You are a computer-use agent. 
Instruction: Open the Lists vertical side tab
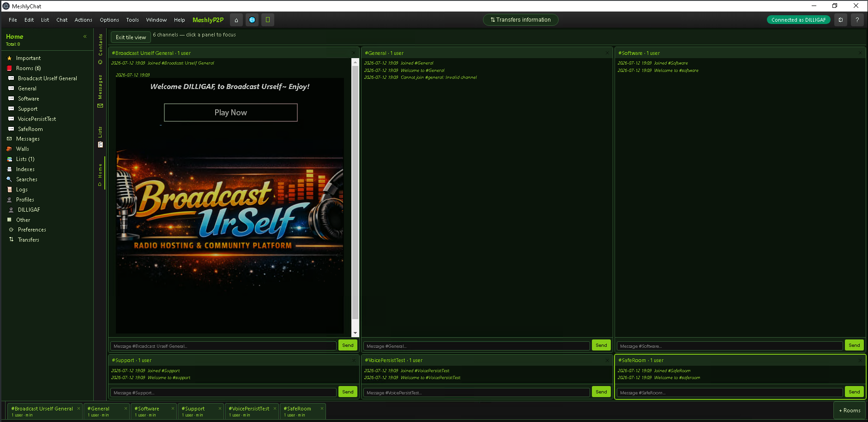(100, 137)
